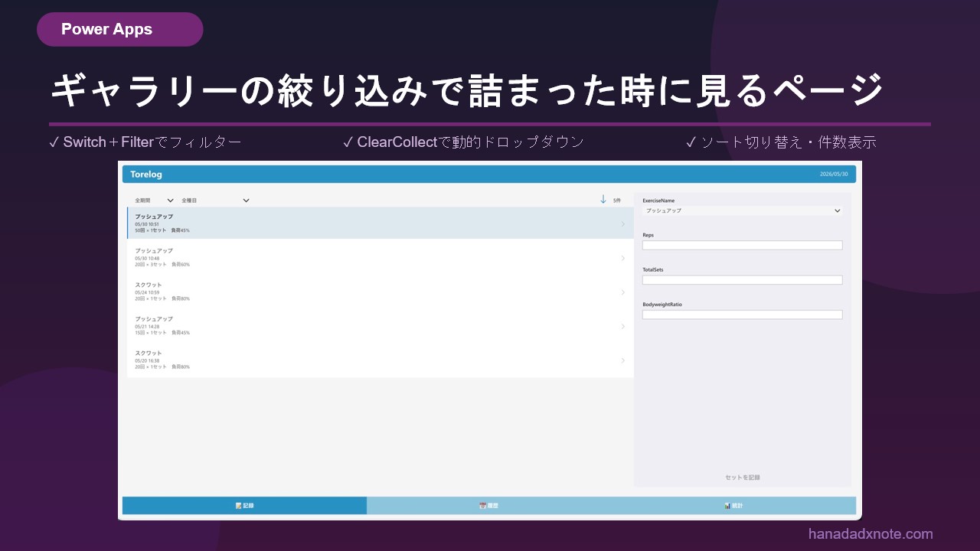Select the スクワット entry from 05/20 16:38
This screenshot has height=551, width=980.
(381, 360)
